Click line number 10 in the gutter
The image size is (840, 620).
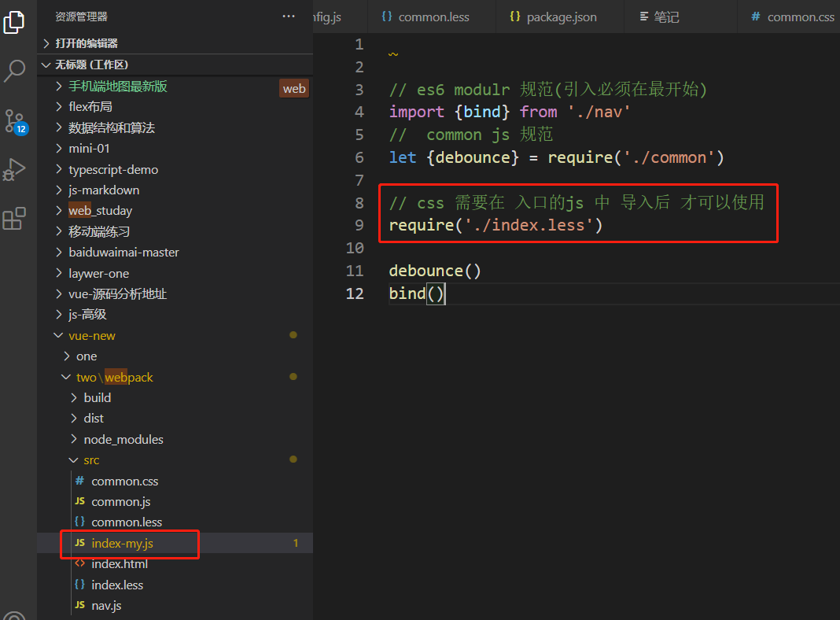point(355,248)
